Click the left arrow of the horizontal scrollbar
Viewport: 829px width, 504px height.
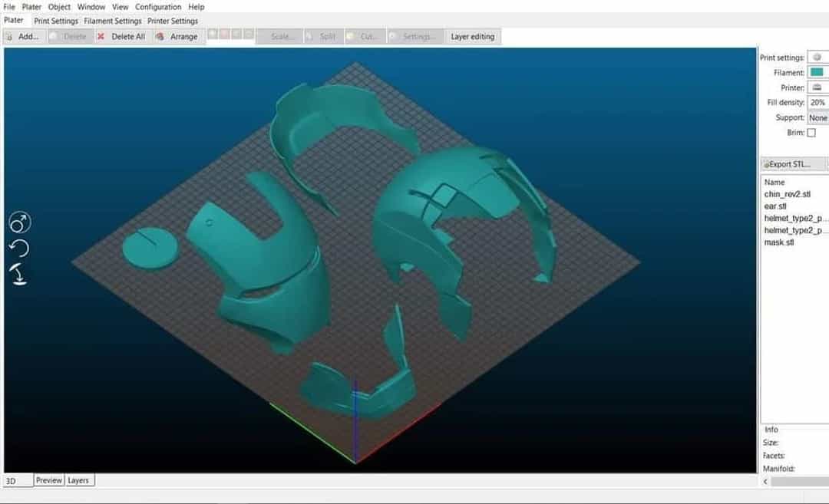click(x=765, y=481)
